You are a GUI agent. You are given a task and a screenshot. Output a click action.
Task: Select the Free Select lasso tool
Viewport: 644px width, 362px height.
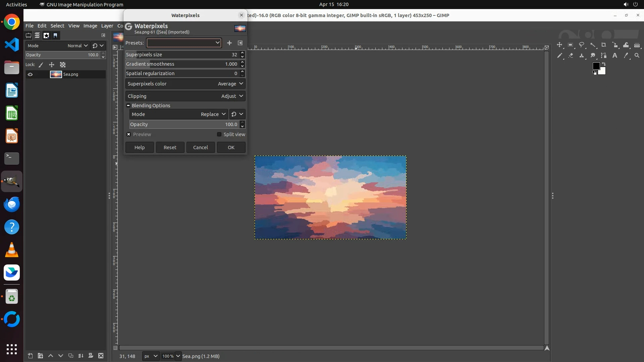click(x=582, y=45)
